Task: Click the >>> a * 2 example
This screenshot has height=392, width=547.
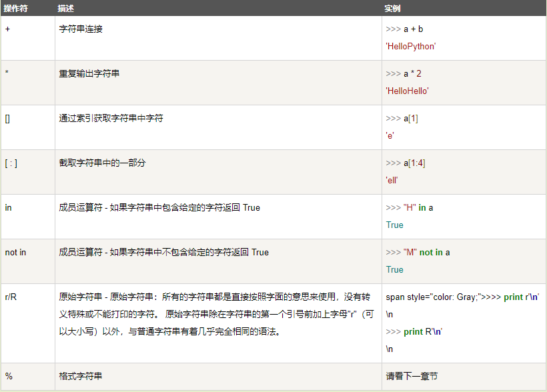Action: click(404, 73)
